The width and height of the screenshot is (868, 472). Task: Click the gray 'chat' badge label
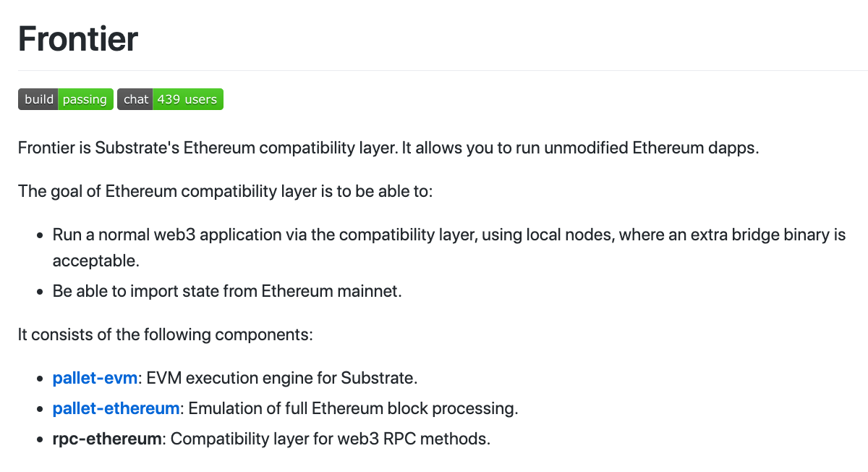[x=135, y=99]
